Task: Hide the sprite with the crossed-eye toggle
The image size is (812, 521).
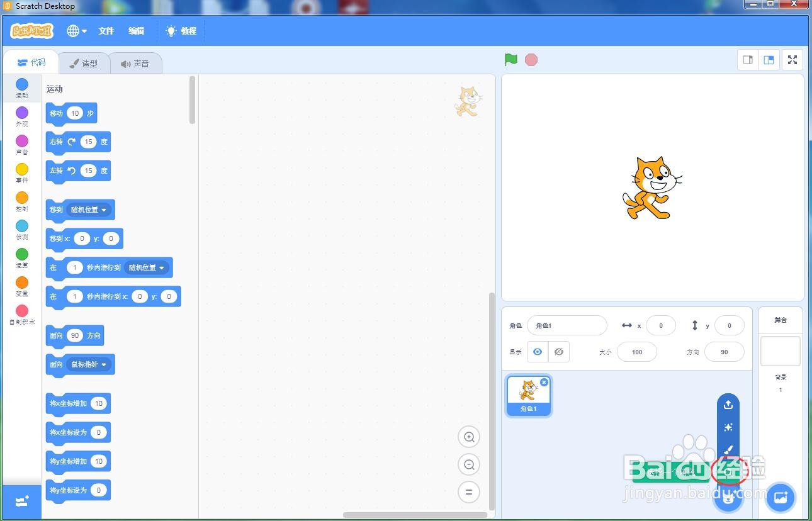Action: click(x=558, y=352)
